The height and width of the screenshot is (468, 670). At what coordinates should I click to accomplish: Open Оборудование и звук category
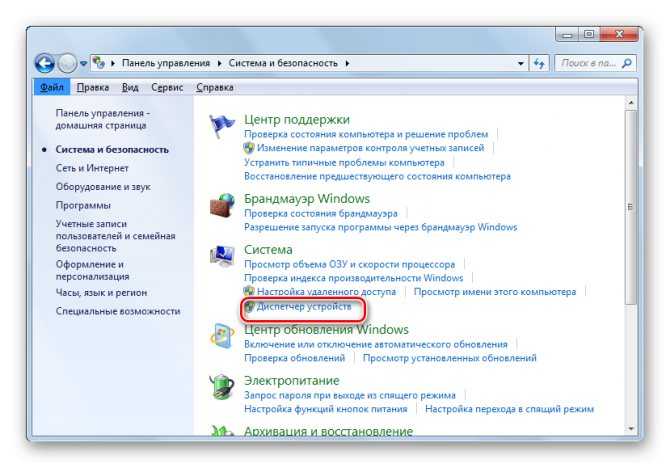103,187
